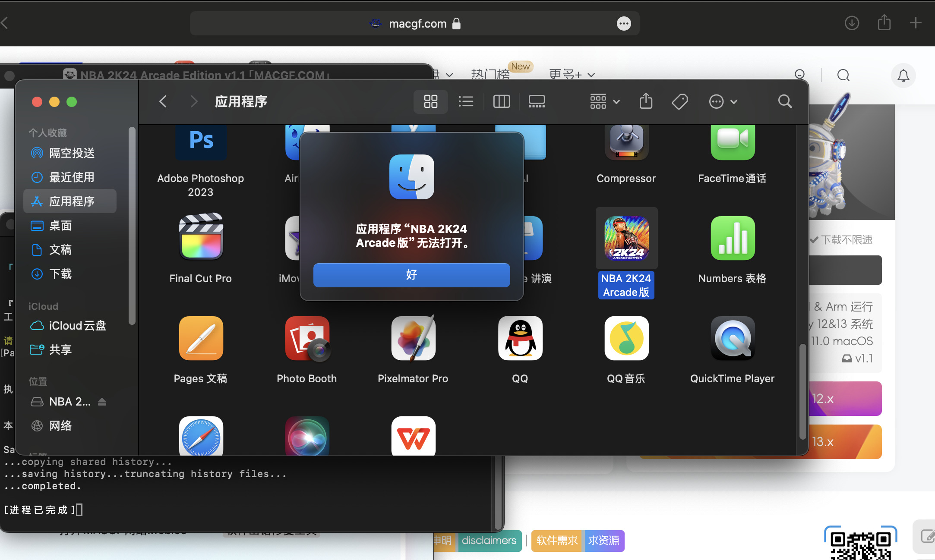The image size is (935, 560).
Task: Switch Finder to icon view
Action: (430, 102)
